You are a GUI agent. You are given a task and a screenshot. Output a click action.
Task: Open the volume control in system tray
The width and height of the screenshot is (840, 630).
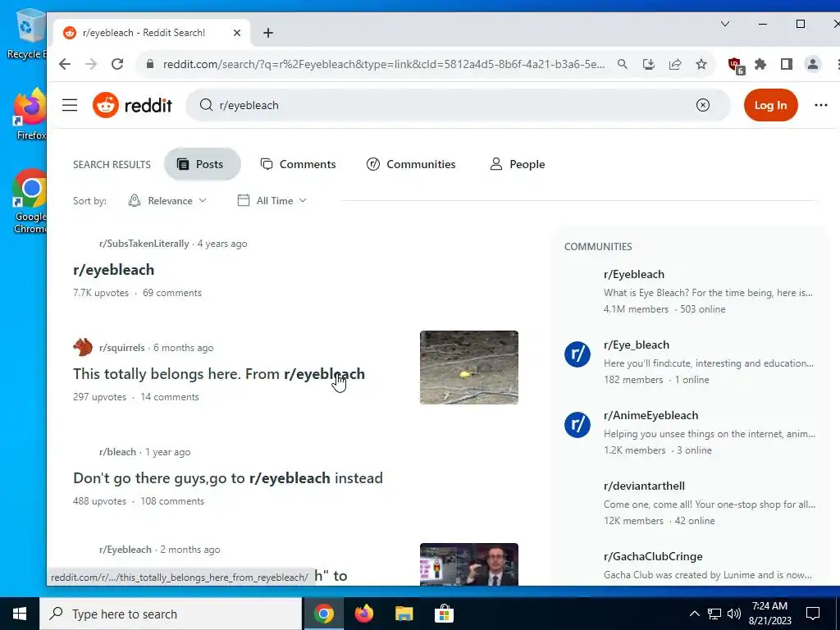click(x=734, y=614)
